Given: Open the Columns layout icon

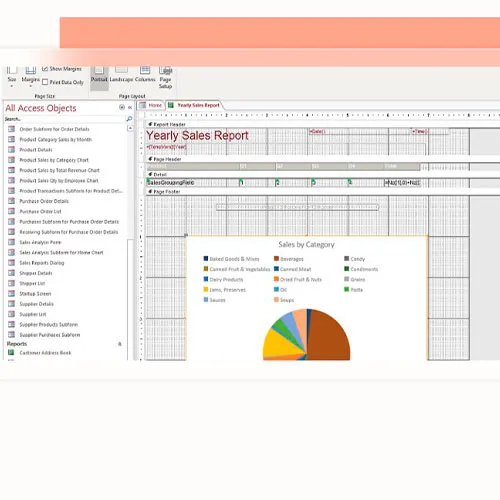Looking at the screenshot, I should click(x=145, y=70).
